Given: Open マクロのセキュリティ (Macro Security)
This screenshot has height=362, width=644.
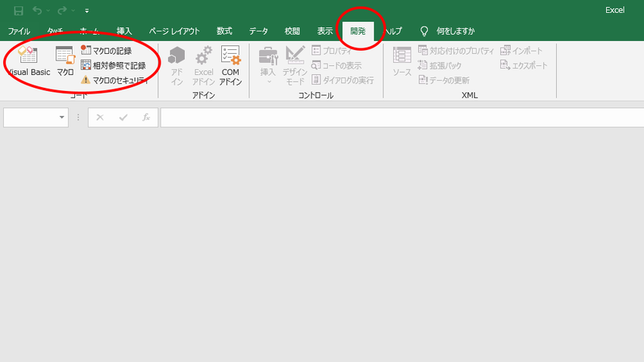Looking at the screenshot, I should tap(114, 80).
